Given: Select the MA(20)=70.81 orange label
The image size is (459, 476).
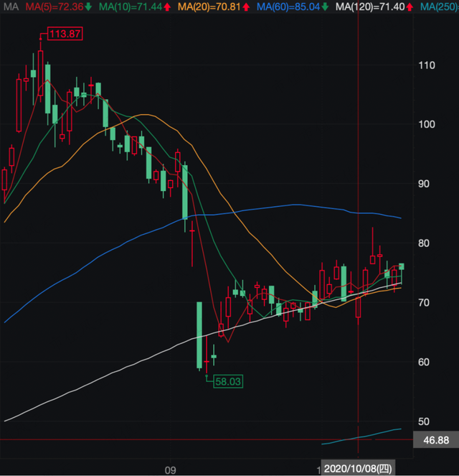Looking at the screenshot, I should [209, 6].
